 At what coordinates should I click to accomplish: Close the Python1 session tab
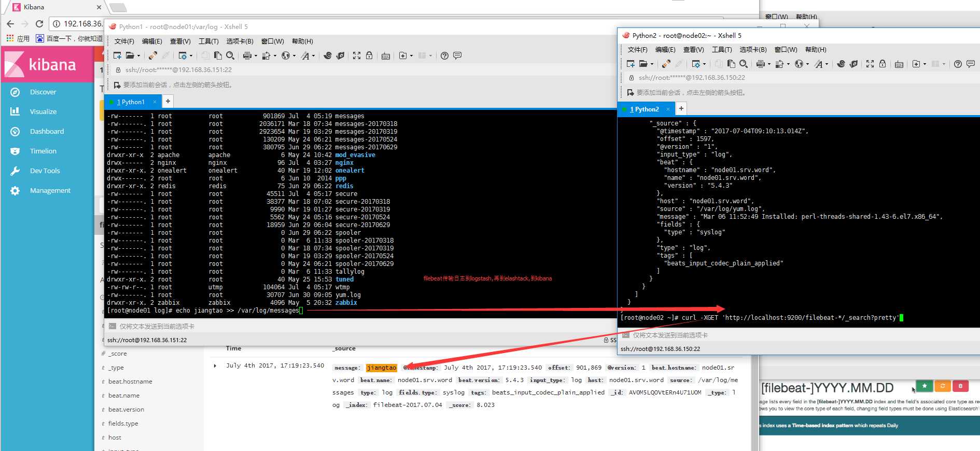coord(155,102)
